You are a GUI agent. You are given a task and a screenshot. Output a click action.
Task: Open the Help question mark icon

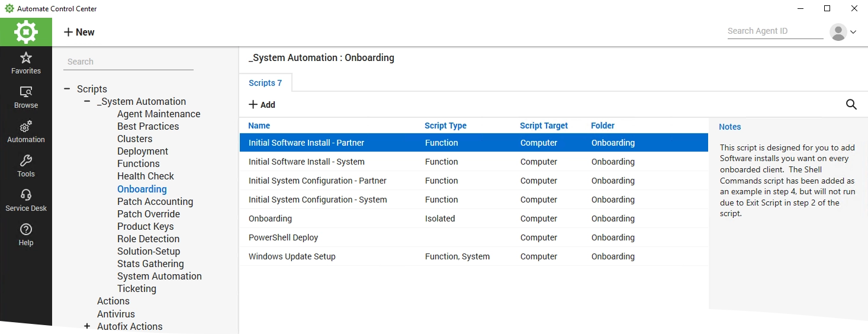coord(26,229)
